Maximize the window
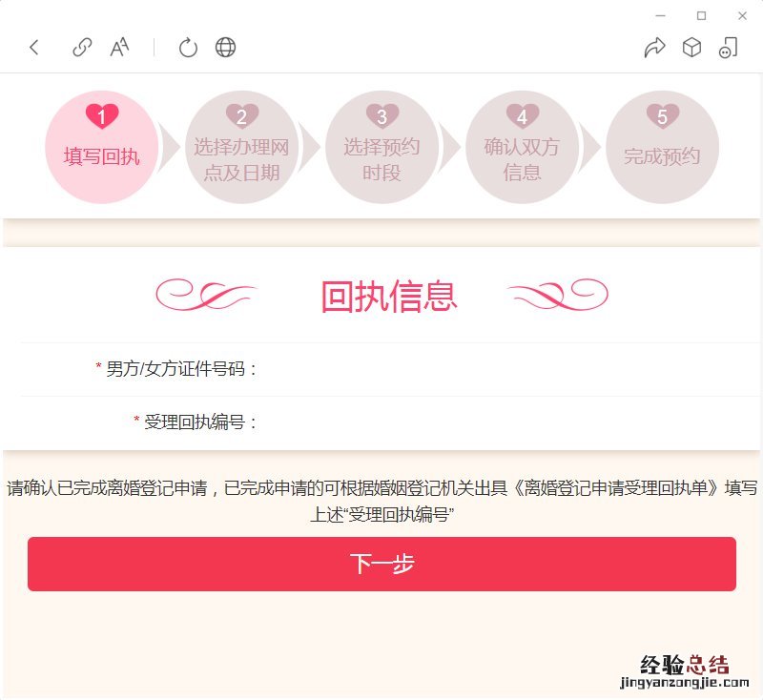 [701, 16]
